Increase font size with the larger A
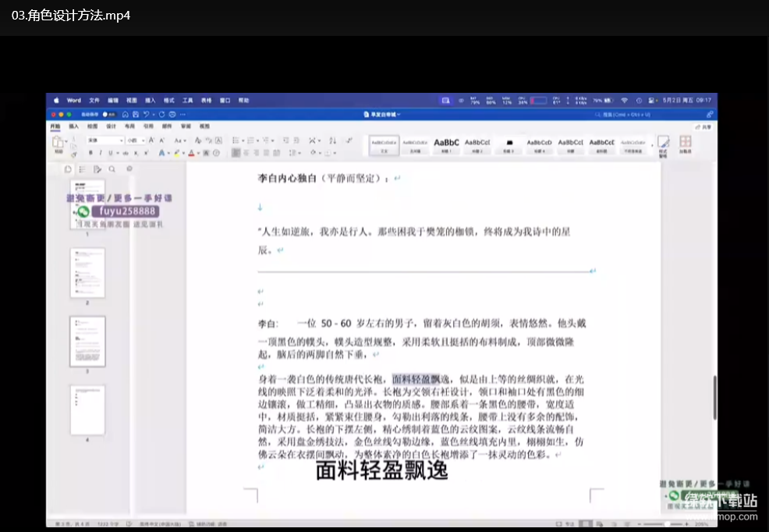 [151, 140]
